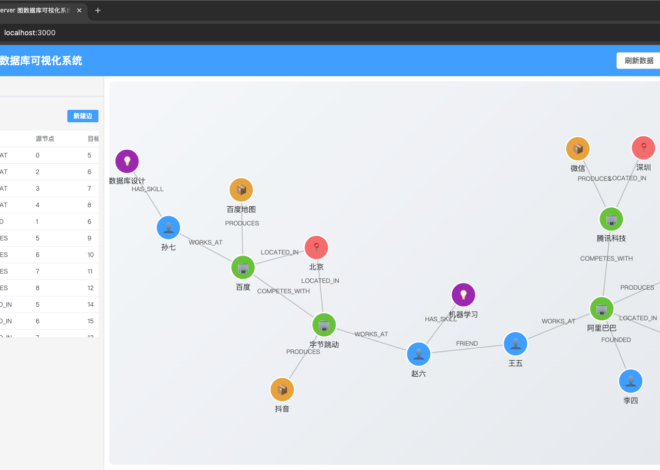The image size is (660, 470).
Task: Click WORKS_AT label between 孙七 and 百度
Action: point(205,242)
